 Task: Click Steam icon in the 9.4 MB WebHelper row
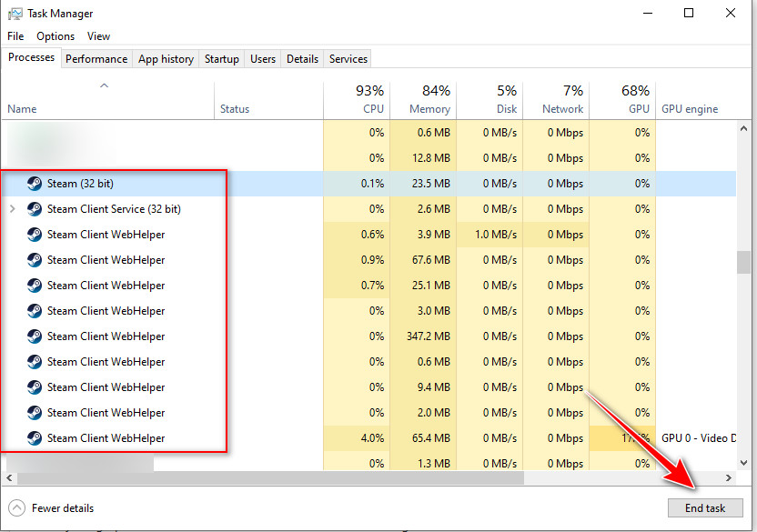click(35, 387)
